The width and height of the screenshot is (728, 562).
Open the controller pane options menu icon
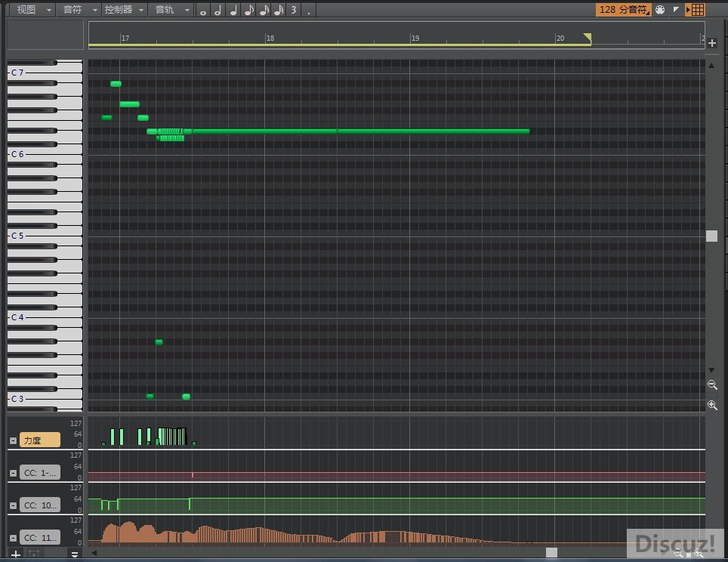(74, 554)
